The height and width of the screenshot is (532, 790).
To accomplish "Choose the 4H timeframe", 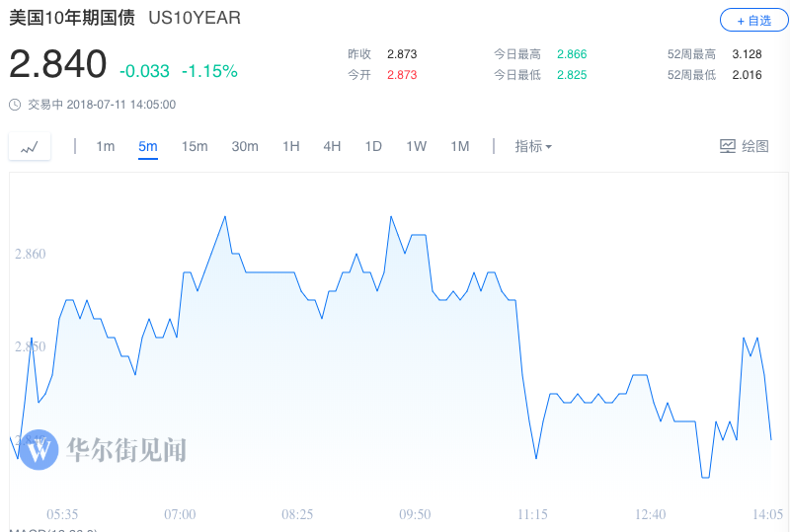I will (332, 146).
